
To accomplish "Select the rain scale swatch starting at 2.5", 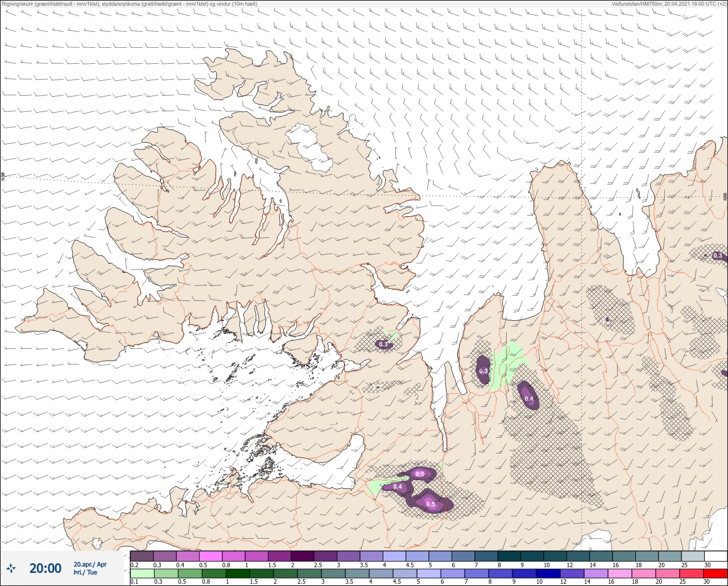I will click(309, 574).
